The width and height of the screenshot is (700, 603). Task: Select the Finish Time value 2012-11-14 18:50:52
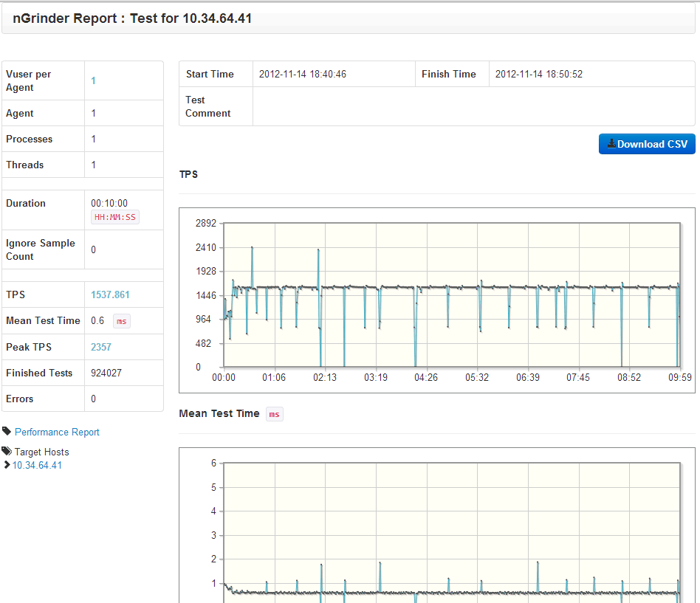coord(539,74)
